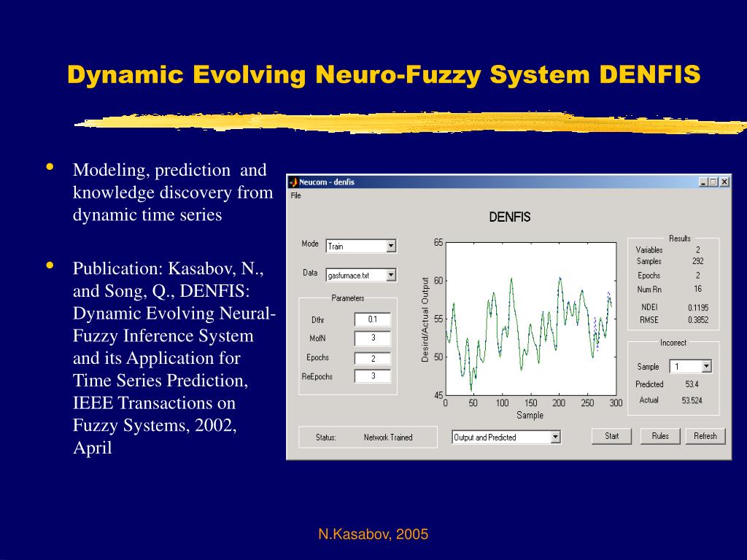This screenshot has height=560, width=747.
Task: Open the Output and Predicted dropdown
Action: (506, 437)
